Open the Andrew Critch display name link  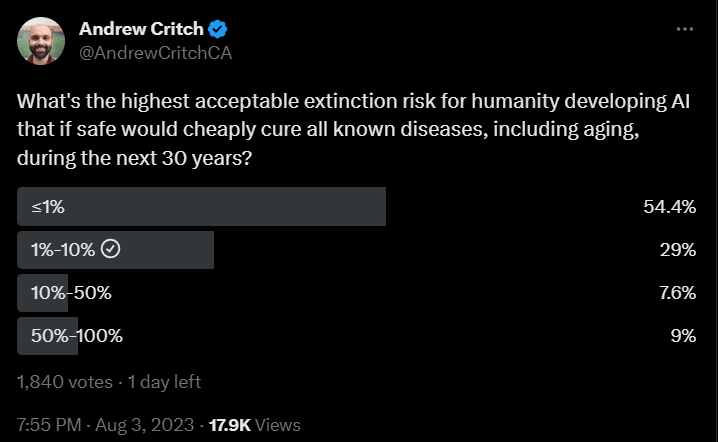(141, 30)
